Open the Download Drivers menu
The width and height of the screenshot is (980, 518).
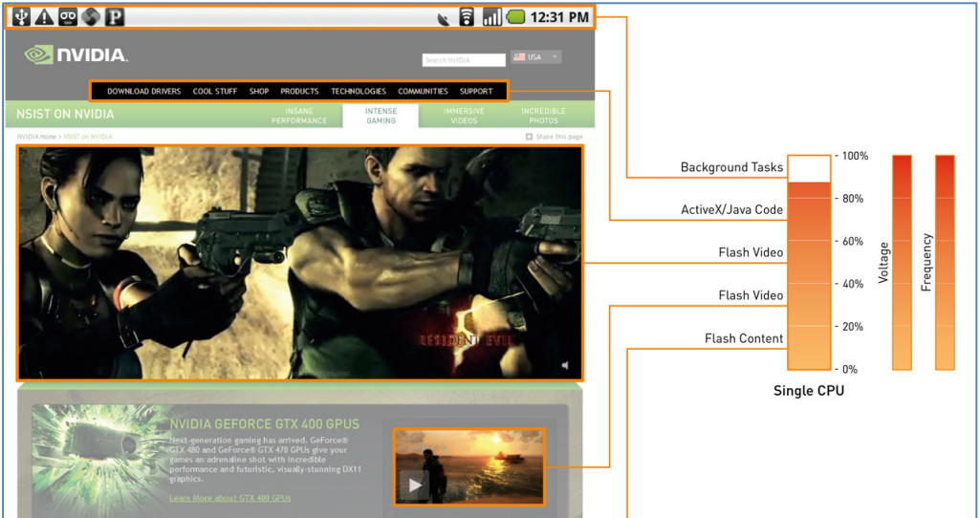[x=143, y=91]
